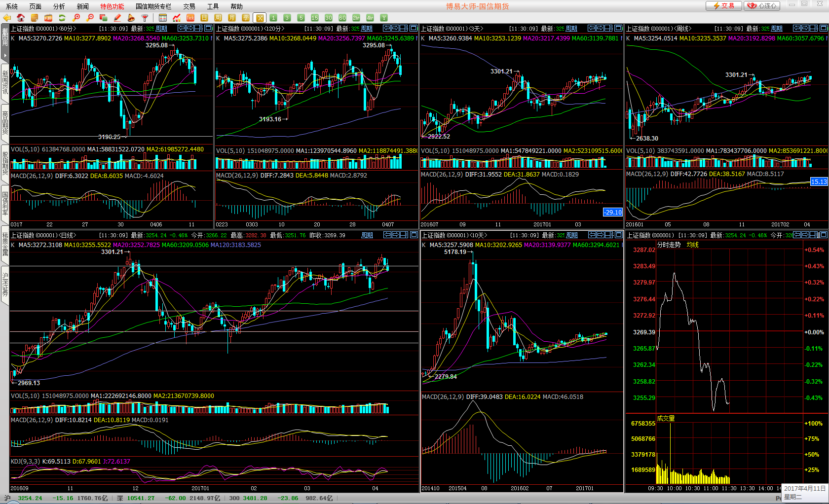Select the 分时走势 label in intraday panel

coord(669,245)
